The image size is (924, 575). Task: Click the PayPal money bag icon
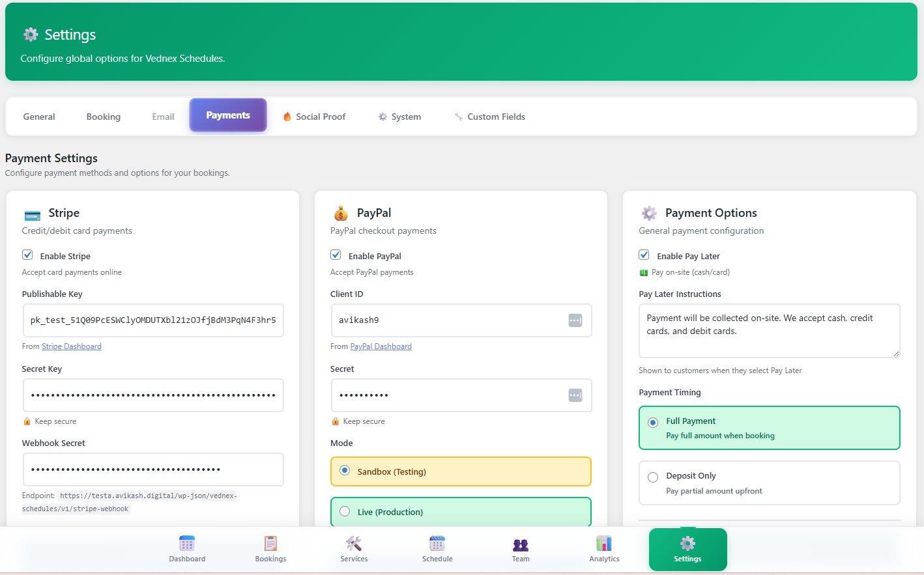pyautogui.click(x=341, y=214)
